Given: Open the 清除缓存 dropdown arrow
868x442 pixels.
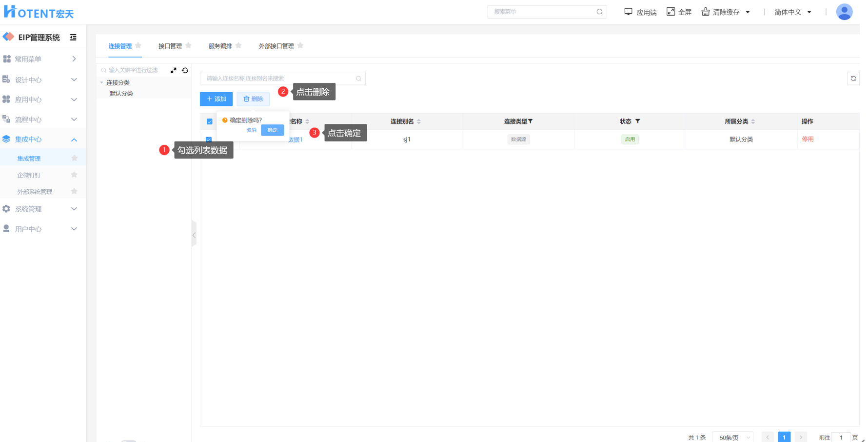Looking at the screenshot, I should coord(748,12).
